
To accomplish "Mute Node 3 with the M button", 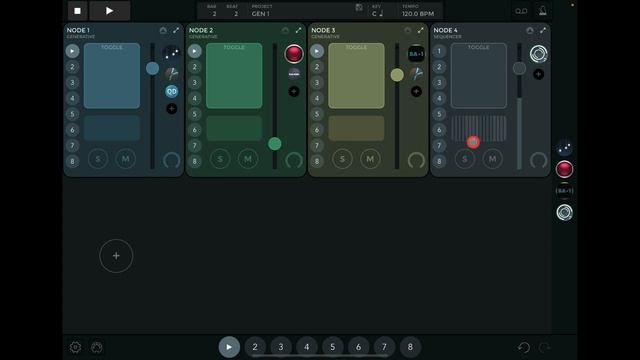I will click(370, 159).
